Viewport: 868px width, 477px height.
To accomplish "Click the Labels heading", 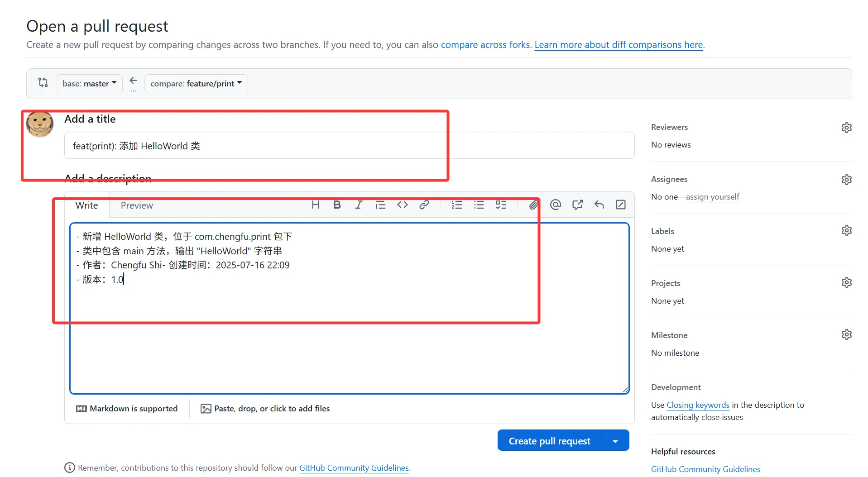I will coord(662,231).
